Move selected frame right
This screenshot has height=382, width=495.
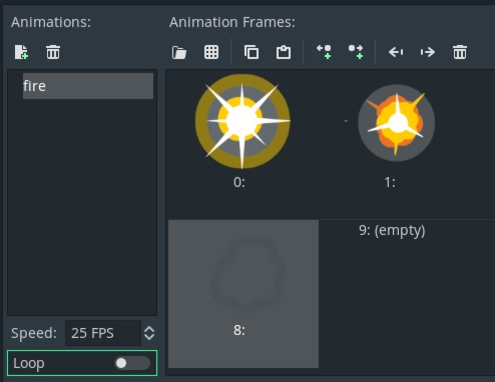tap(428, 52)
